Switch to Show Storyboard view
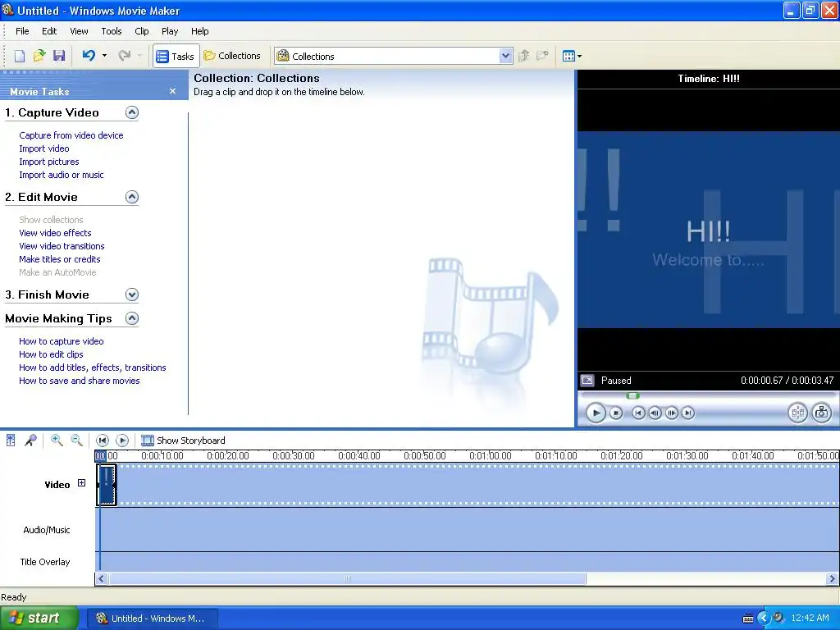The width and height of the screenshot is (840, 630). pyautogui.click(x=183, y=441)
